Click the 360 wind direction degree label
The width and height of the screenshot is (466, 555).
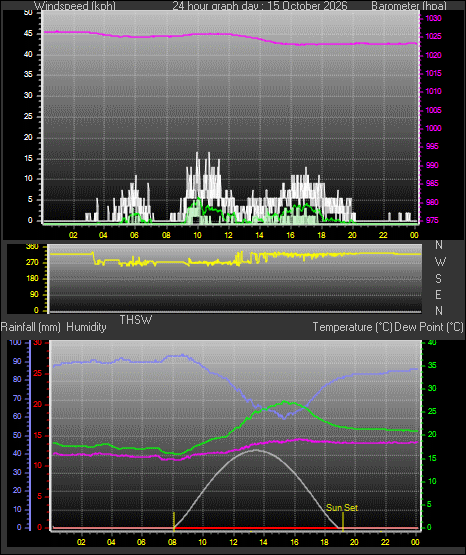click(x=32, y=247)
